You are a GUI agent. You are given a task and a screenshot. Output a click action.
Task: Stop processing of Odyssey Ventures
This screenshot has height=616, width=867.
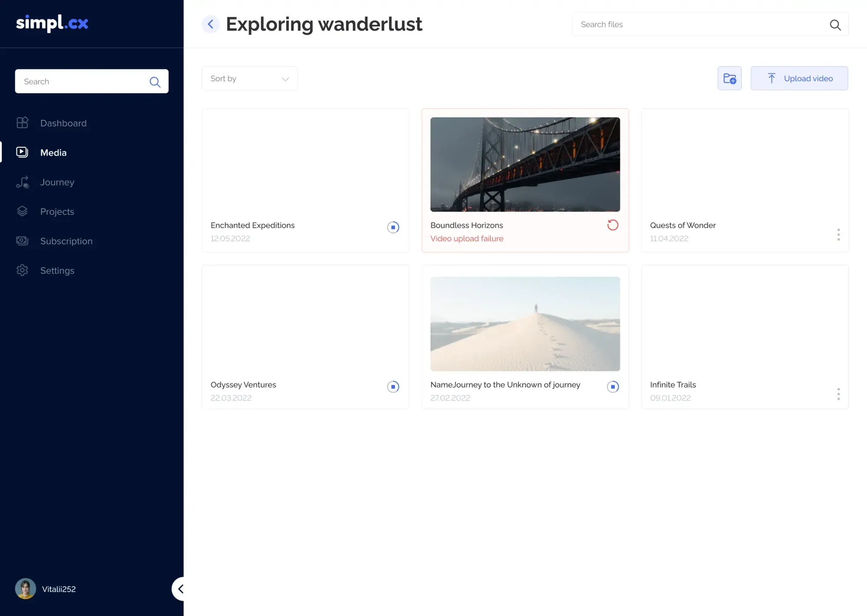point(393,386)
